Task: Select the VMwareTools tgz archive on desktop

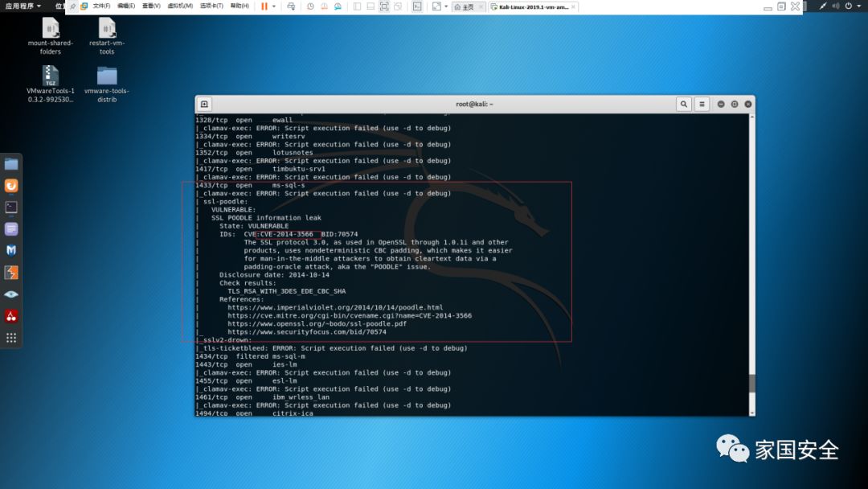Action: (x=51, y=84)
